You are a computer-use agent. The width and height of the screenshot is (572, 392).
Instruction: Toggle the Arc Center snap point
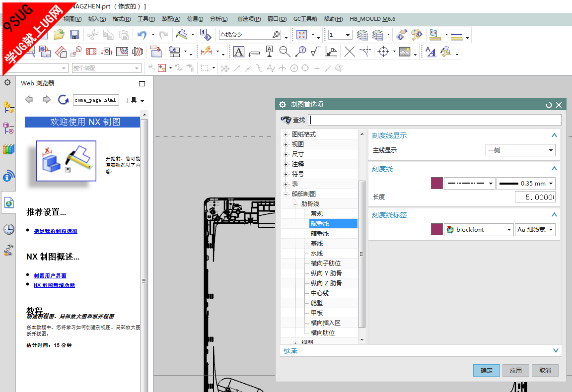(x=294, y=68)
